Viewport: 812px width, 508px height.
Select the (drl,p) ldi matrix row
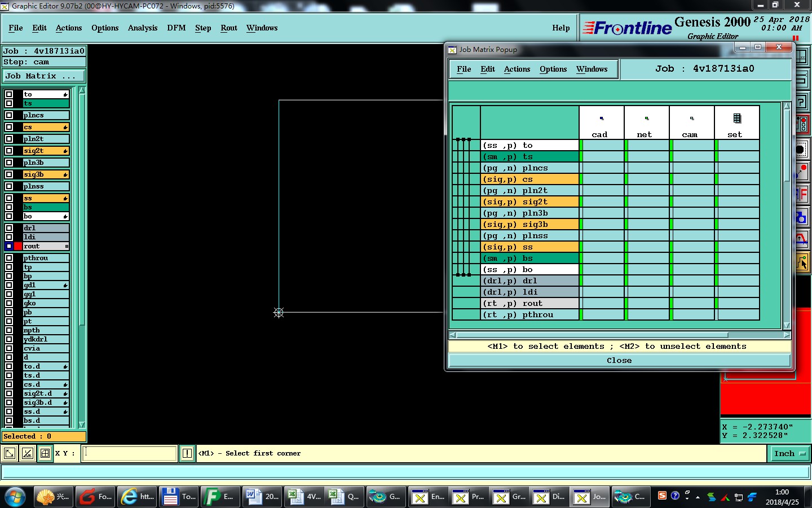click(x=530, y=292)
